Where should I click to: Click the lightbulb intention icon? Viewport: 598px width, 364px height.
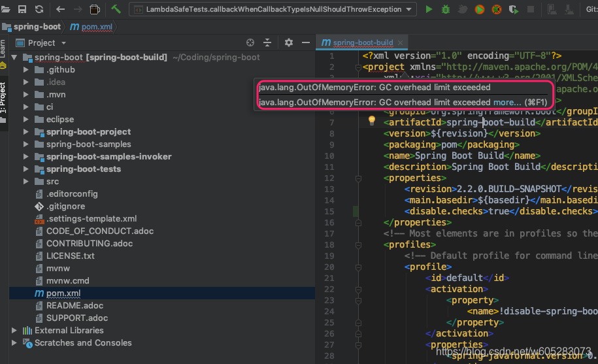click(x=372, y=121)
